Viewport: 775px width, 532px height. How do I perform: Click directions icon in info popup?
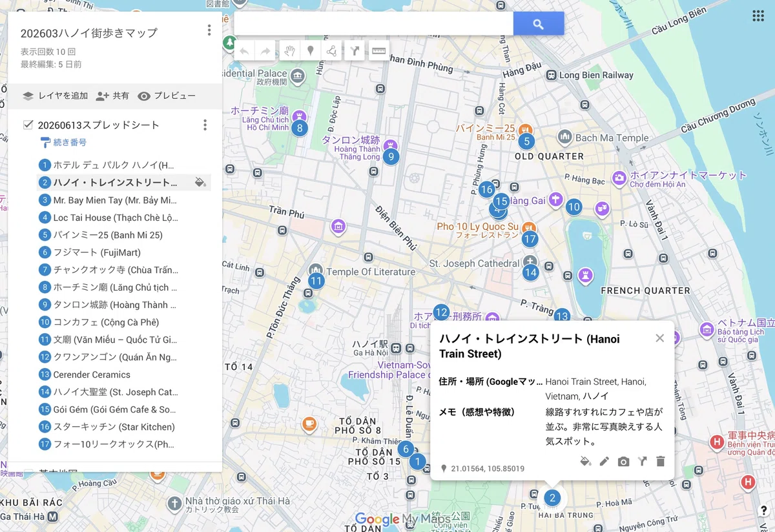(642, 462)
